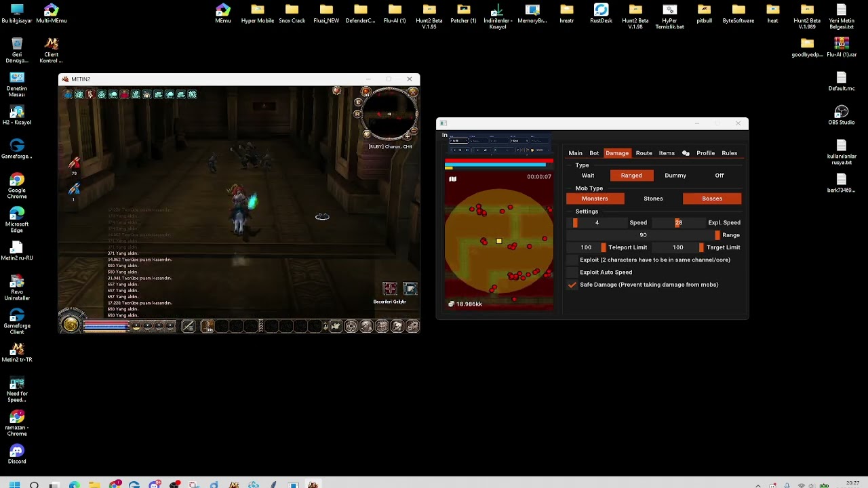The width and height of the screenshot is (868, 488).
Task: Turn damage Type Off
Action: tap(719, 176)
